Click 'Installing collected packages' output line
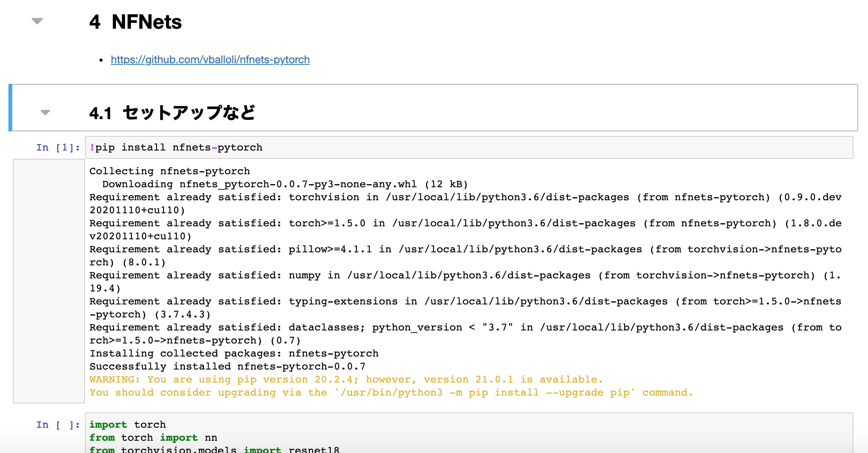 click(234, 353)
